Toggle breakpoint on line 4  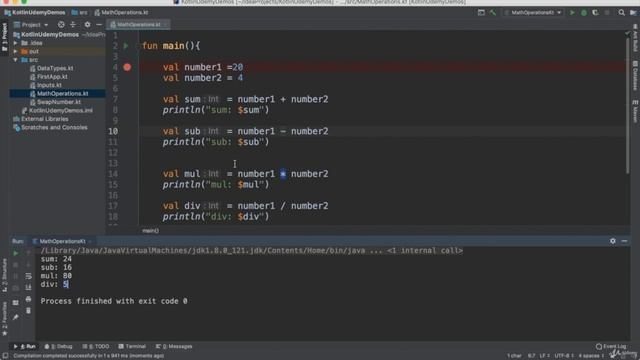click(x=127, y=67)
